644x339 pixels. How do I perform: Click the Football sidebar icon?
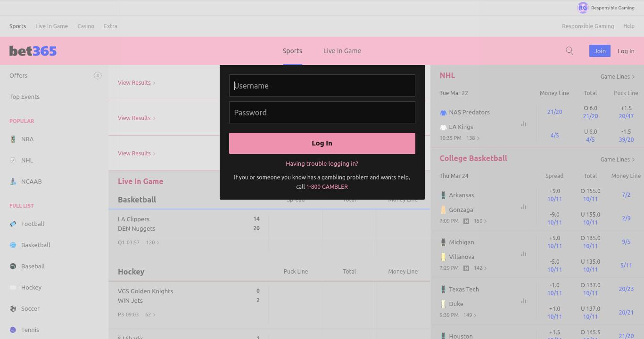coord(13,224)
